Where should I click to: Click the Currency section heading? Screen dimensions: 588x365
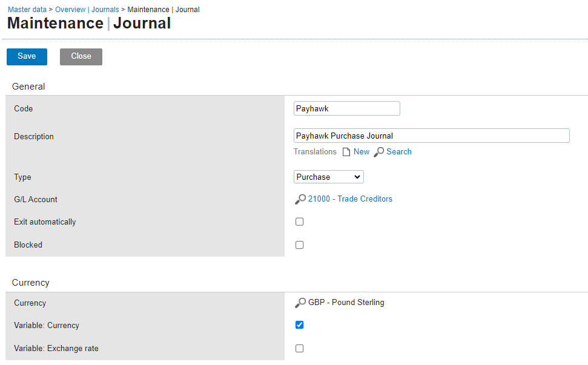31,283
